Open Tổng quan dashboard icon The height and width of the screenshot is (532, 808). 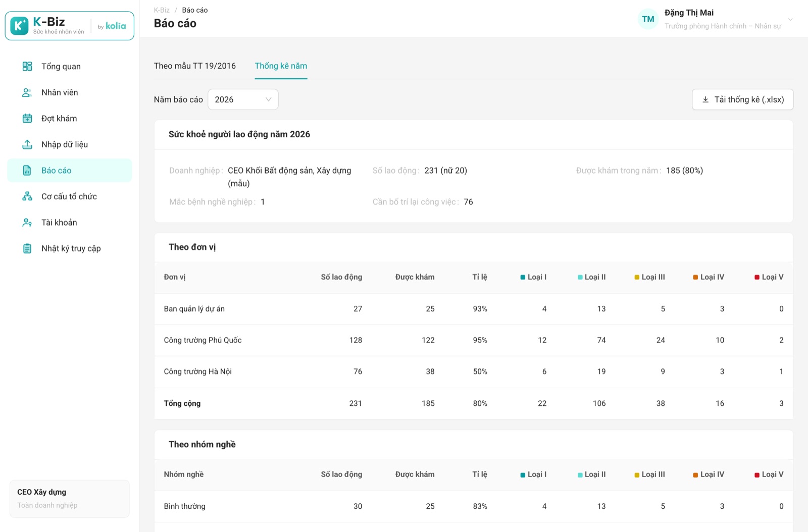[27, 66]
